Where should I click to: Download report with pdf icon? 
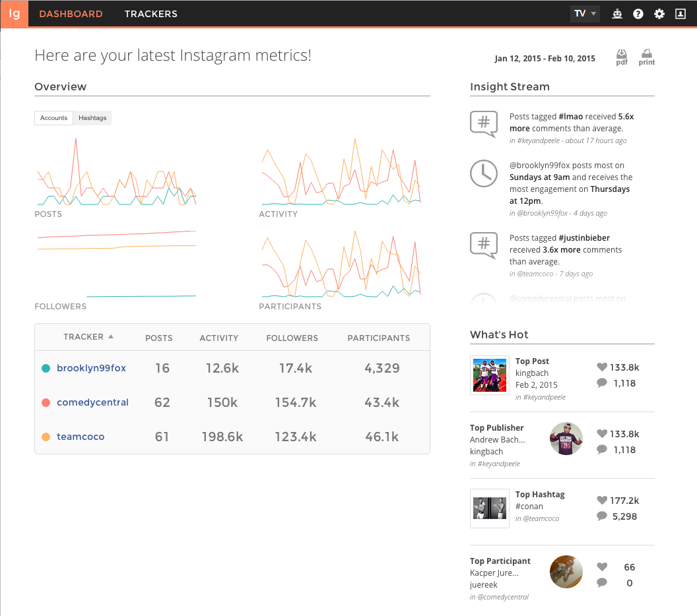pos(622,57)
